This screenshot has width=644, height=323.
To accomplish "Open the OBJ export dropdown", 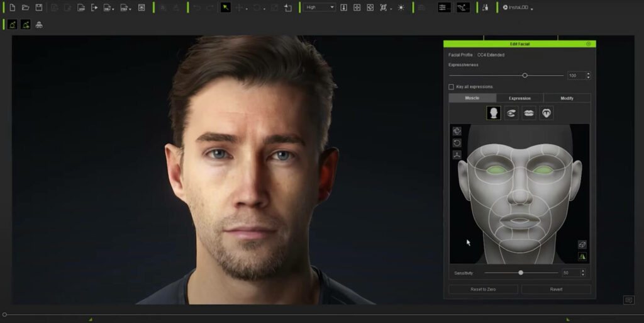I will point(109,8).
